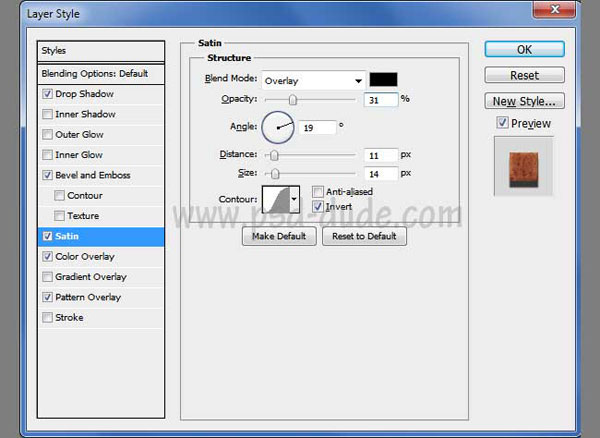
Task: Enable the Contour sub-style checkbox
Action: click(59, 195)
